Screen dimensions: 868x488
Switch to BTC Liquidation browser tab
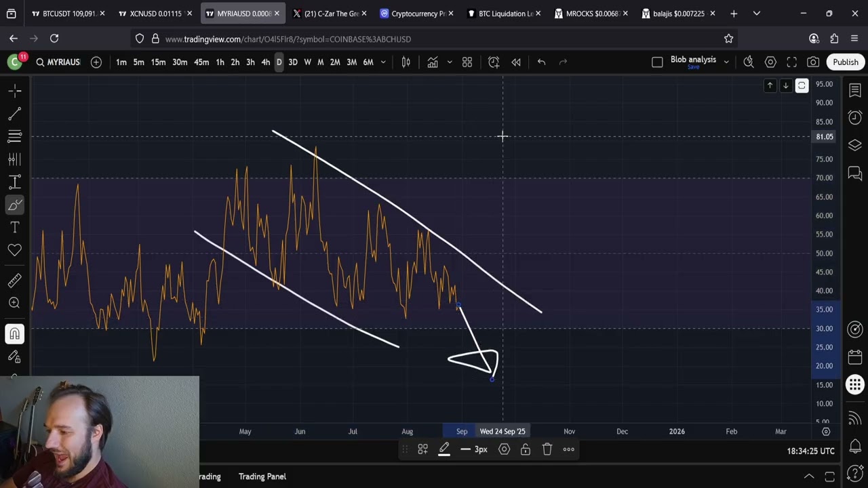505,14
